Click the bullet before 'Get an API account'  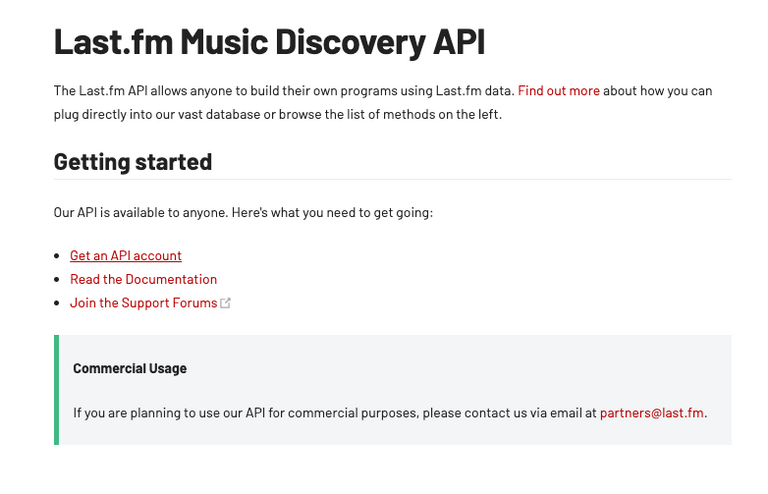(57, 256)
